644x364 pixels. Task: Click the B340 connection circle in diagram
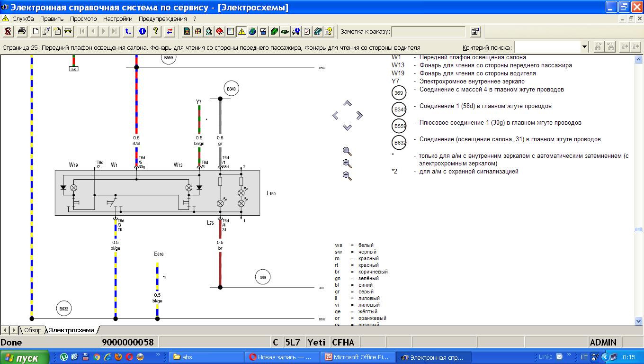tap(232, 89)
